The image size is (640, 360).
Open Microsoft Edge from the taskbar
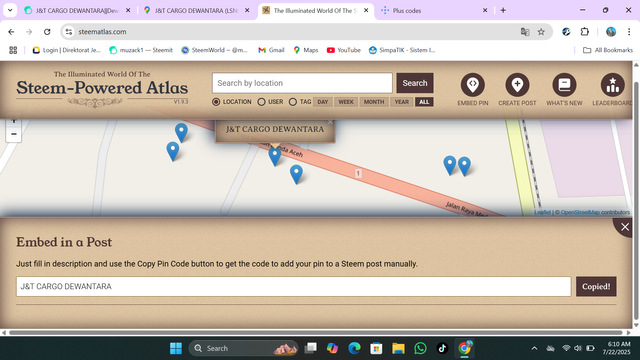pos(354,348)
